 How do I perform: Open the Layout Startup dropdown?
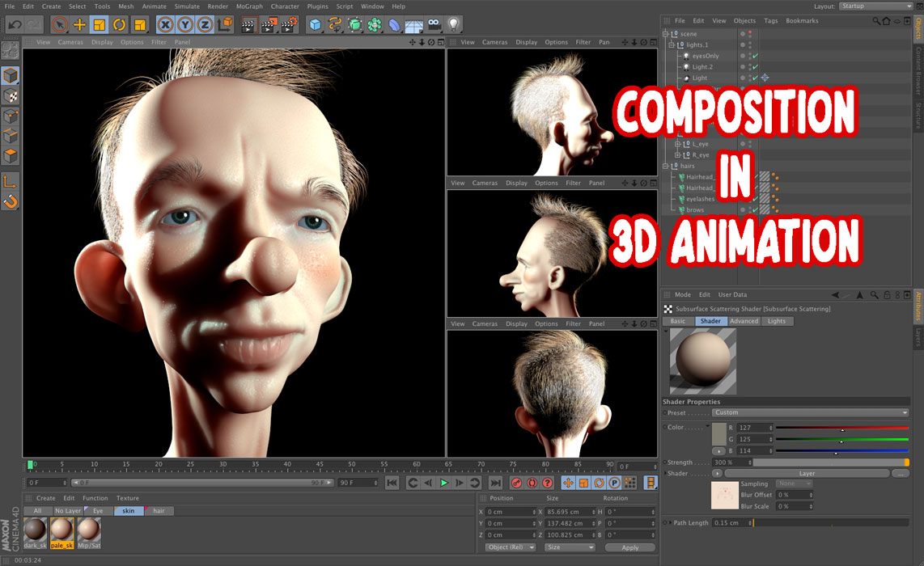[875, 6]
